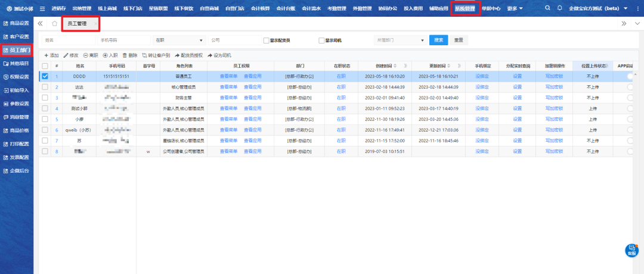The width and height of the screenshot is (644, 274).
Task: Click the blue 搜索 button
Action: click(x=439, y=40)
